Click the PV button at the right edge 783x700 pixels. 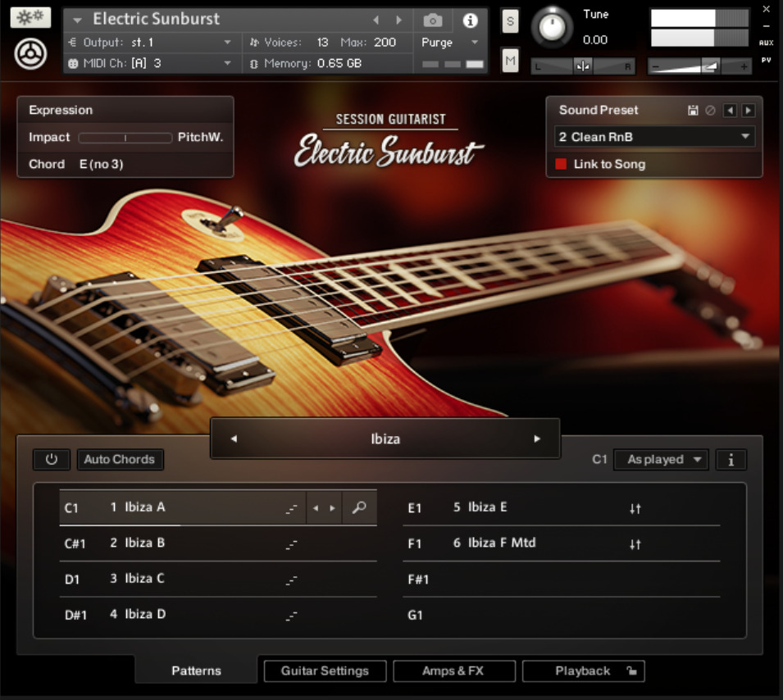click(x=766, y=60)
